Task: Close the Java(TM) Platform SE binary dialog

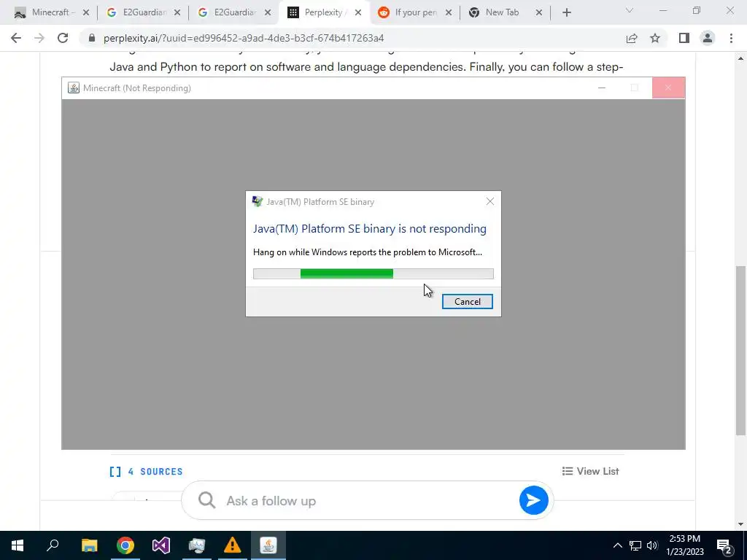Action: (x=489, y=201)
